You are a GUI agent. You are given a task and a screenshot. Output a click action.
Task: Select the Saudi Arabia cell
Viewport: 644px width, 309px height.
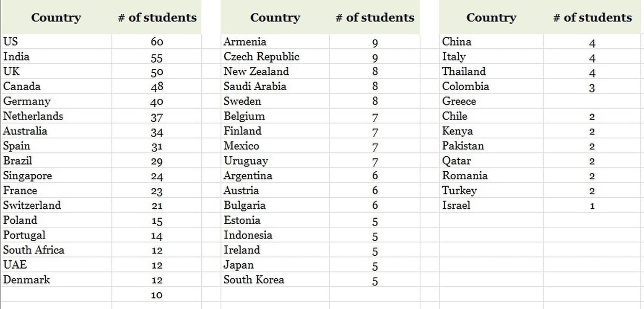pyautogui.click(x=275, y=86)
